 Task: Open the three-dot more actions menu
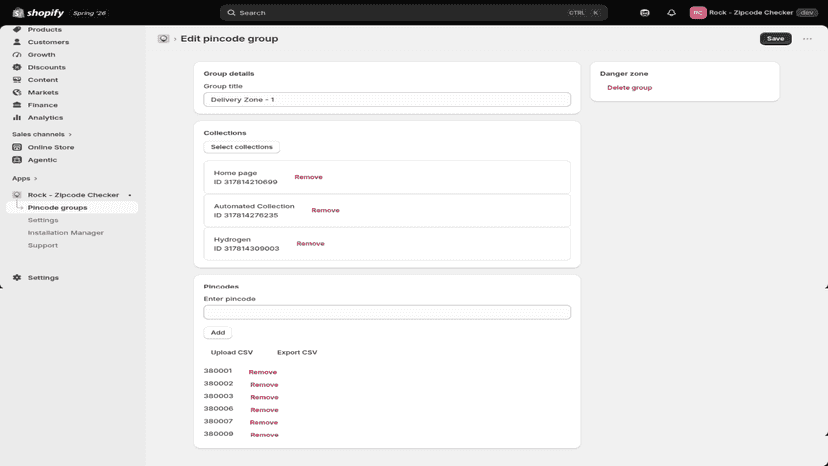click(x=807, y=39)
